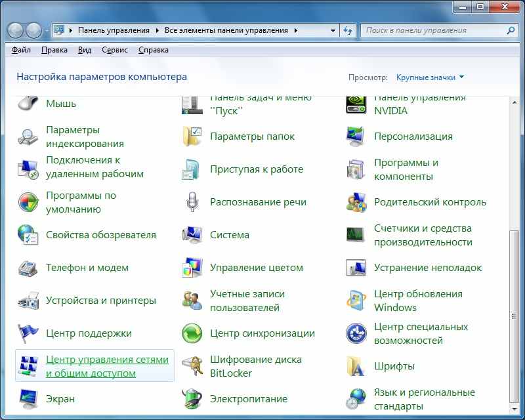Click the computer icon in address bar
Screen dimensions: 525x420
point(59,30)
